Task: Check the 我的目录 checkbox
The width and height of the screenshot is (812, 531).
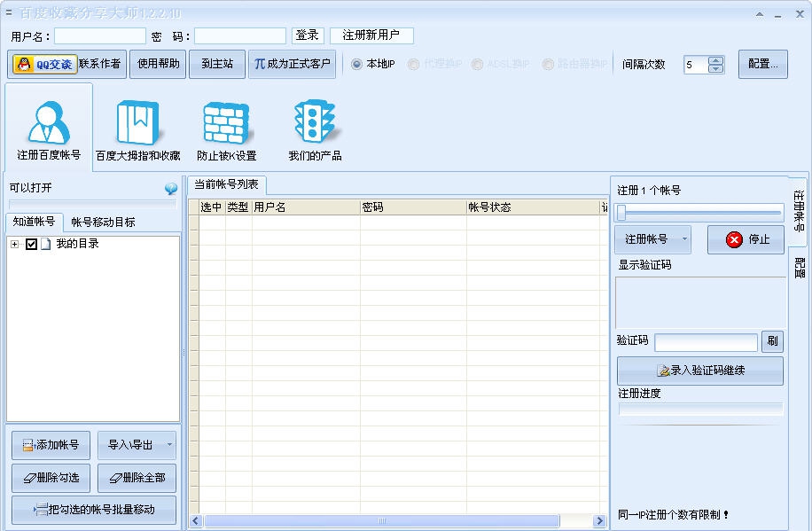Action: 32,243
